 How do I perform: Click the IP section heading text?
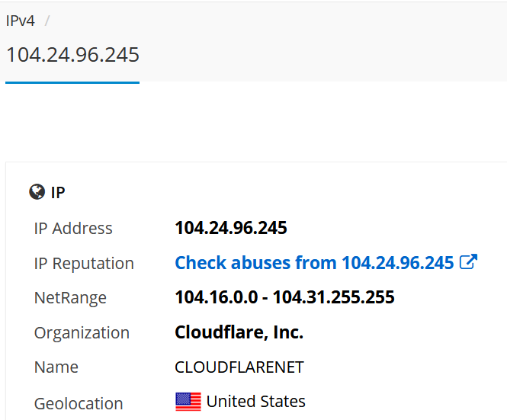(x=58, y=192)
